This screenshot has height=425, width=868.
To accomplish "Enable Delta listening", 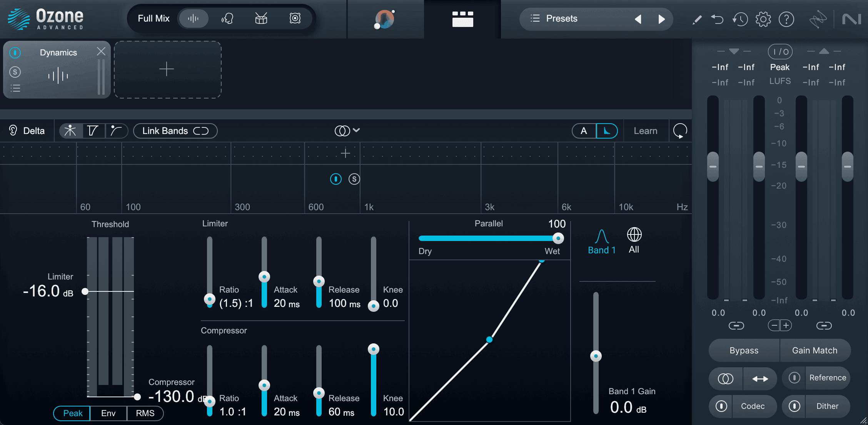I will click(27, 131).
